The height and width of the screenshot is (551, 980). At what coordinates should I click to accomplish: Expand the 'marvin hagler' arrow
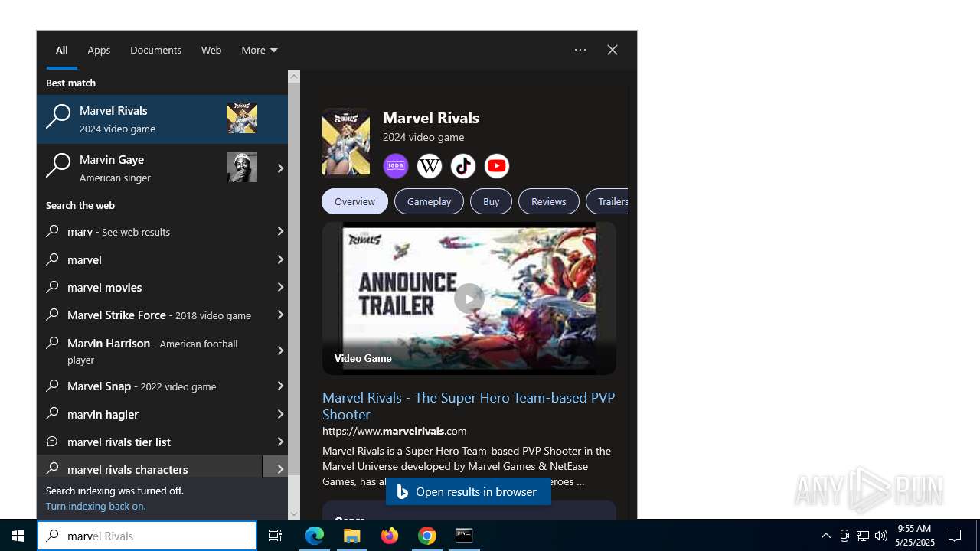tap(279, 414)
